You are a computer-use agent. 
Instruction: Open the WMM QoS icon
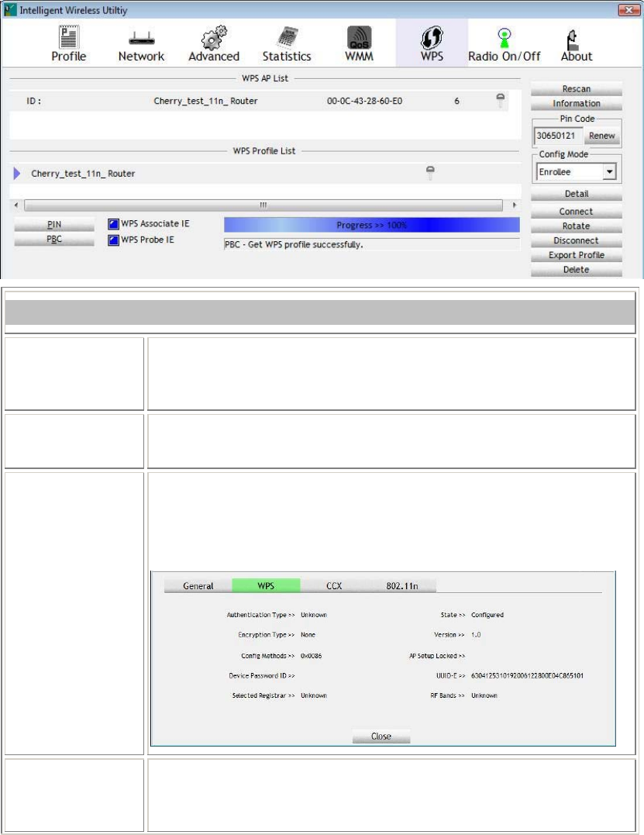[x=360, y=43]
